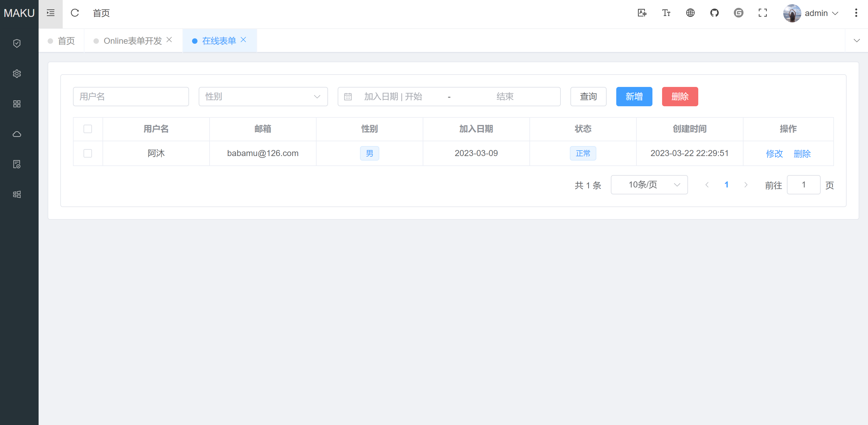Check the row checkbox for user 阿沐

pos(88,153)
